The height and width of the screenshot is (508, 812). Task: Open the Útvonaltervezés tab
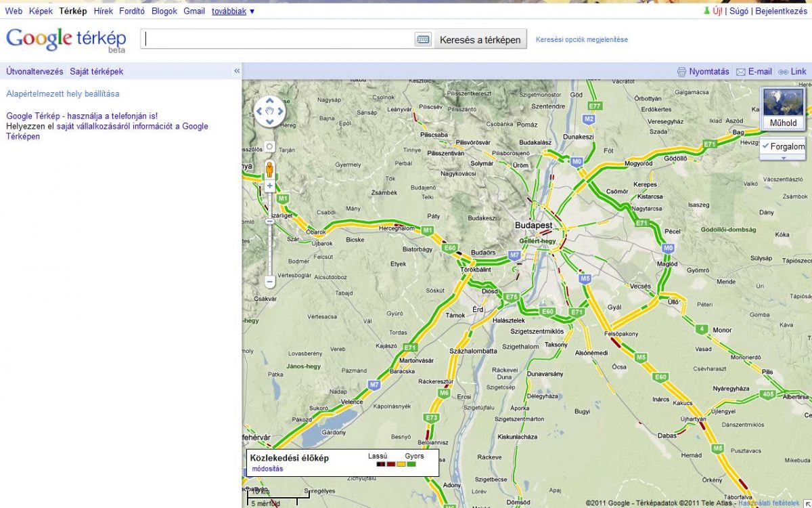tap(35, 71)
